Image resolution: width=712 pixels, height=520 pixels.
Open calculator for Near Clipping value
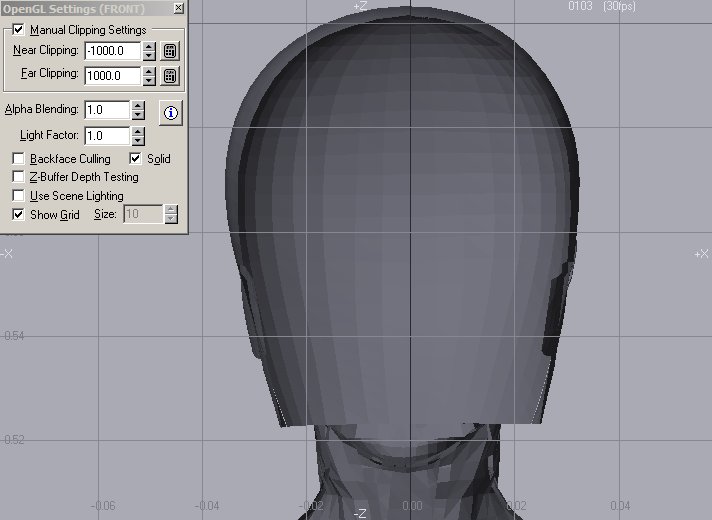[x=170, y=51]
